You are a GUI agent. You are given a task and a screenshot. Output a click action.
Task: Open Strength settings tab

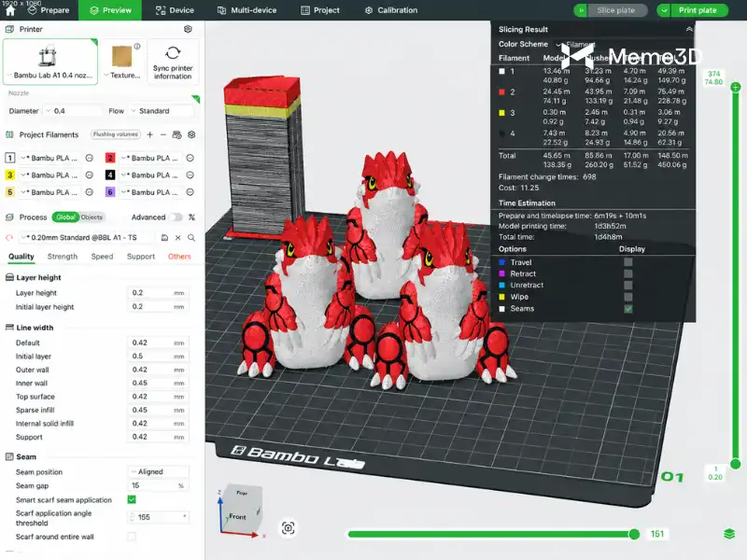tap(63, 257)
